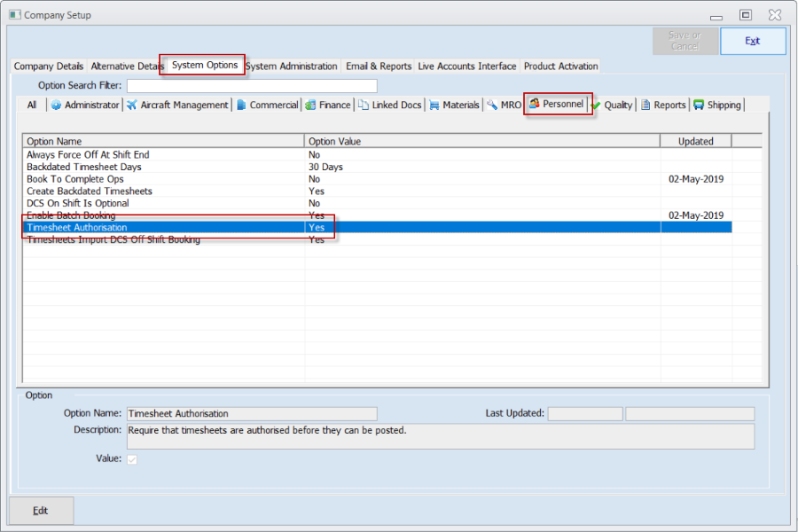The width and height of the screenshot is (798, 532).
Task: Open the Company Details tab
Action: point(49,66)
